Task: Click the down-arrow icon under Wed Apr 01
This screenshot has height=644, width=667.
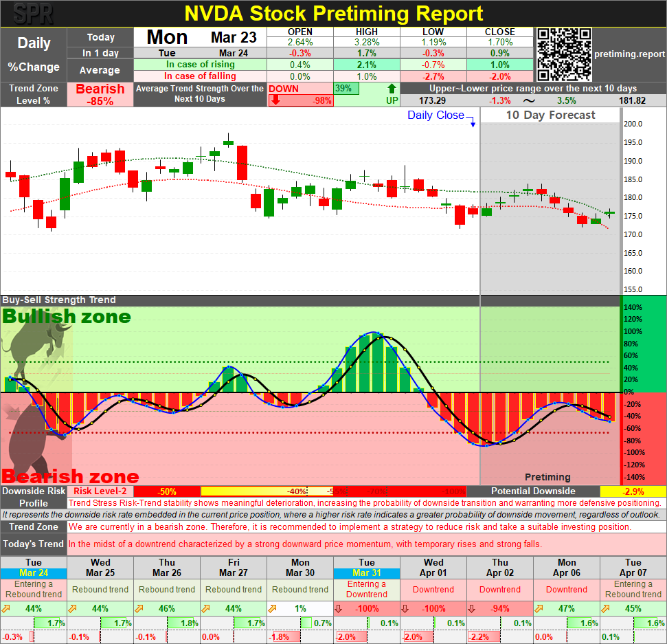Action: (405, 609)
